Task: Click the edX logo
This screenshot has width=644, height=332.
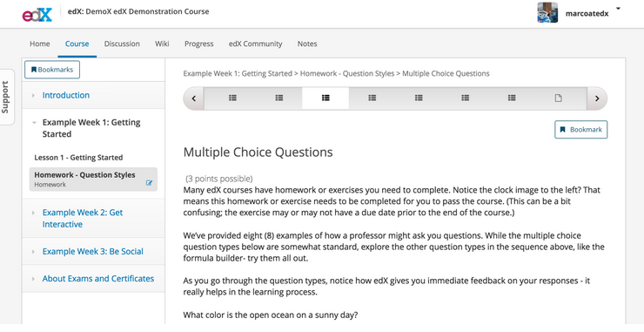Action: [37, 14]
